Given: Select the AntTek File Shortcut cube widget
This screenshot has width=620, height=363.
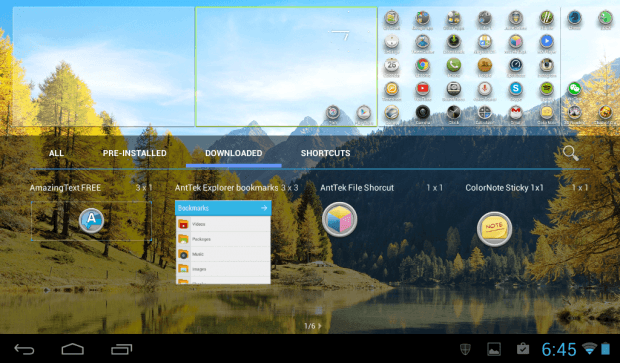Looking at the screenshot, I should coord(339,219).
